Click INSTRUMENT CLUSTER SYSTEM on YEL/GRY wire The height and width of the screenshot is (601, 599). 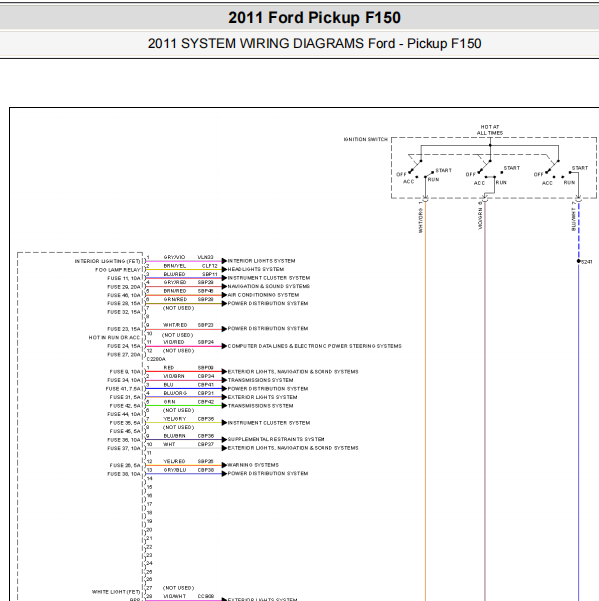click(269, 423)
